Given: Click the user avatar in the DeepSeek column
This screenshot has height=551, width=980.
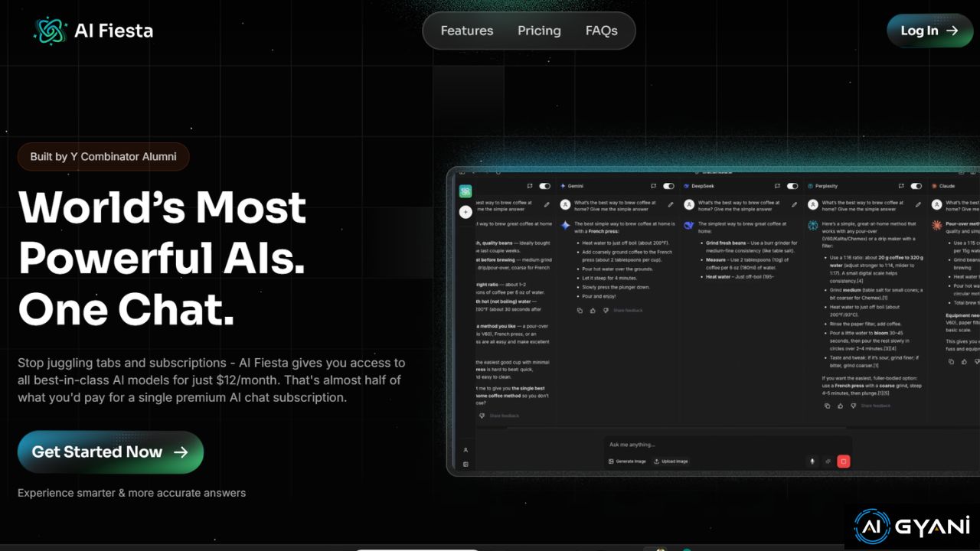Looking at the screenshot, I should pyautogui.click(x=689, y=205).
